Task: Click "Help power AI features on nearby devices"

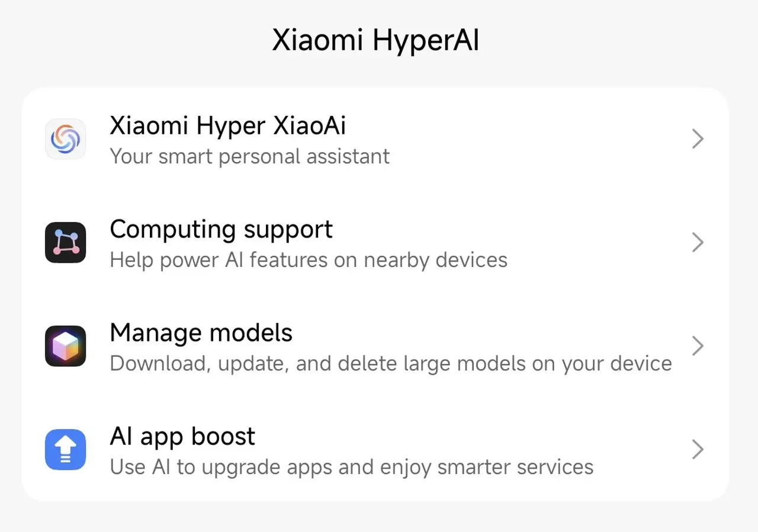Action: (309, 260)
